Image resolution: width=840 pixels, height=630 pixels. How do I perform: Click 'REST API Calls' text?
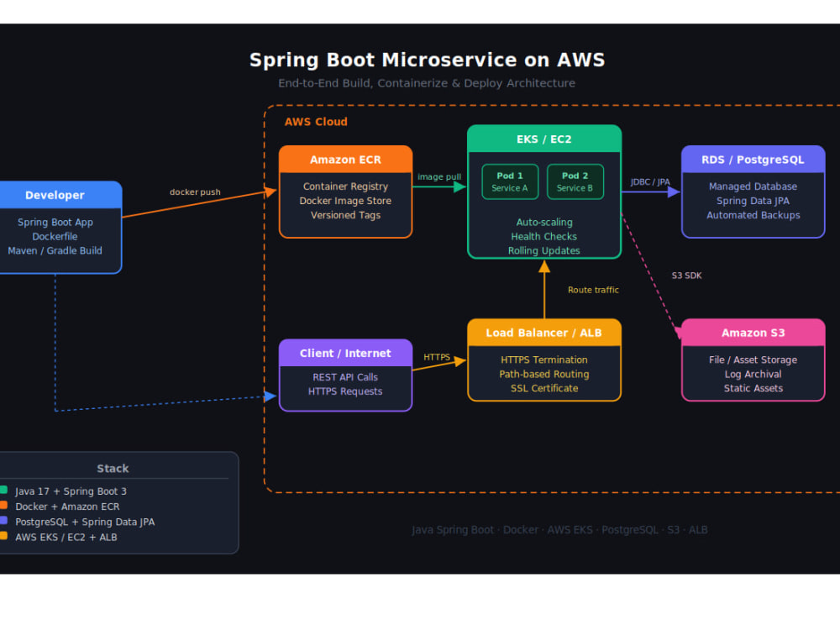[345, 377]
